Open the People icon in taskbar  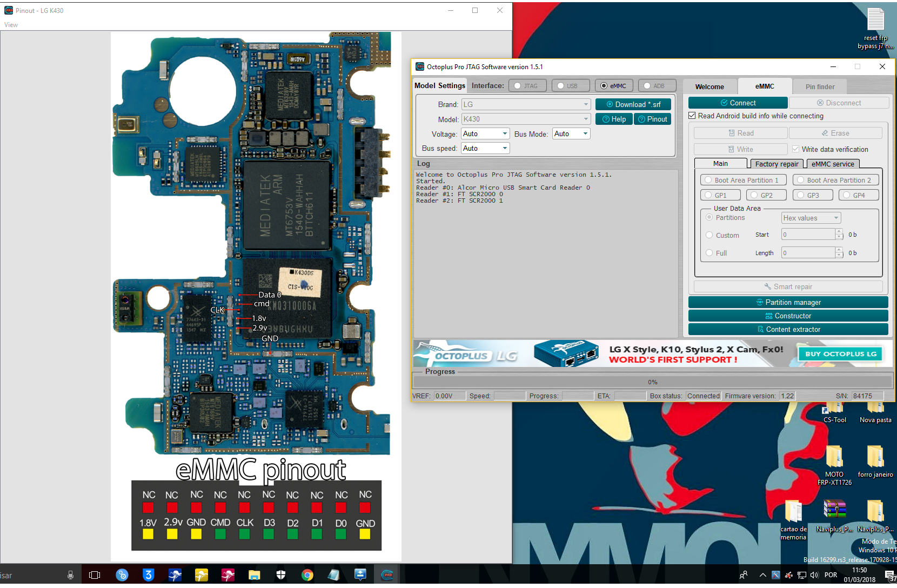pyautogui.click(x=744, y=575)
